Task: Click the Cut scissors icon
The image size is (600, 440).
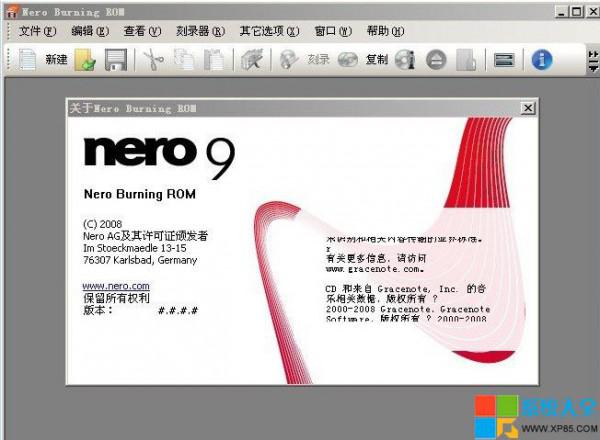Action: (x=153, y=60)
